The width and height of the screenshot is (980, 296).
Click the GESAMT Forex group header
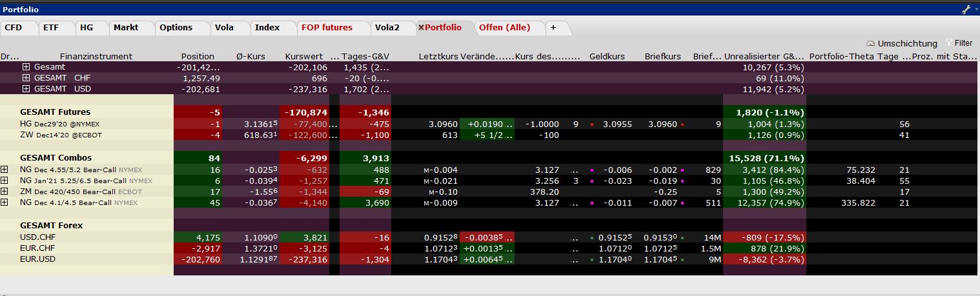(52, 226)
